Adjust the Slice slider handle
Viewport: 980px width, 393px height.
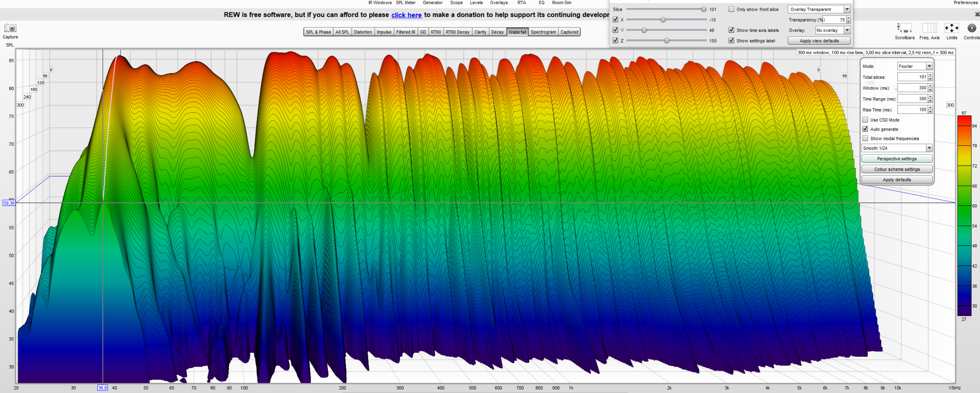pos(703,9)
